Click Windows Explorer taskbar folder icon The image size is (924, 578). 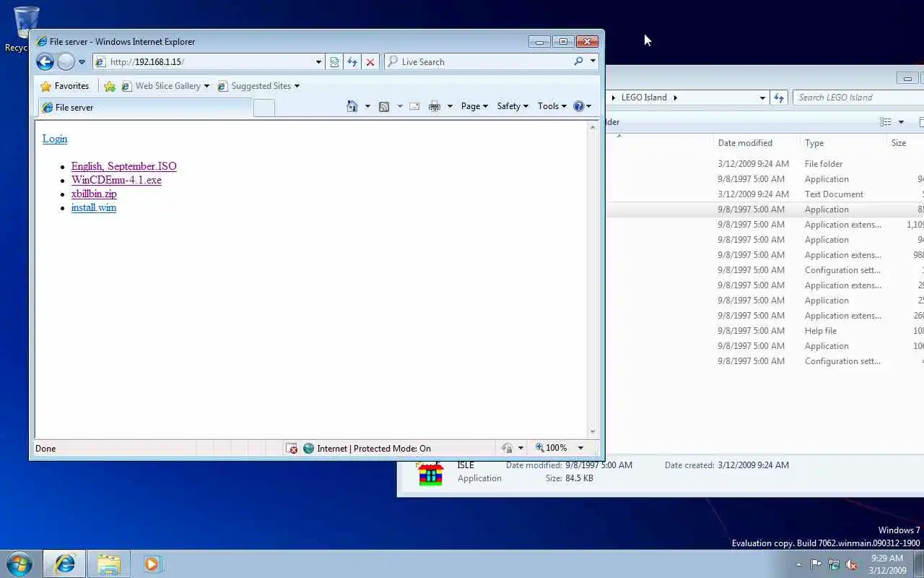pyautogui.click(x=109, y=564)
